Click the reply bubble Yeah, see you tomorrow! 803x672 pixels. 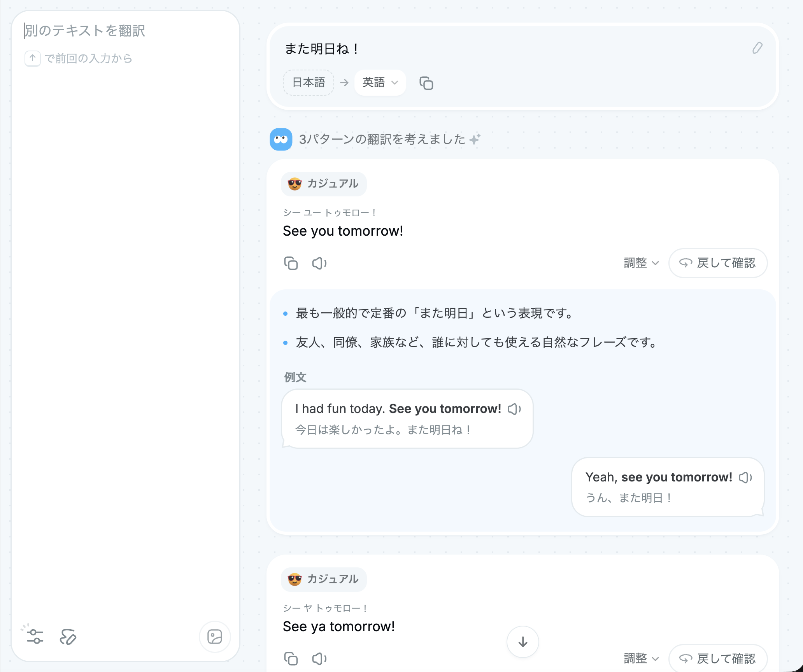tap(668, 487)
